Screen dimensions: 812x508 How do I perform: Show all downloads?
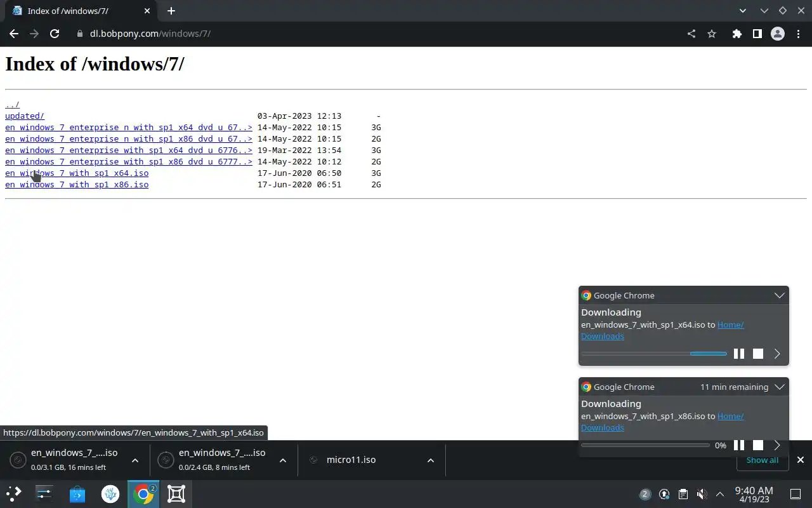coord(763,460)
